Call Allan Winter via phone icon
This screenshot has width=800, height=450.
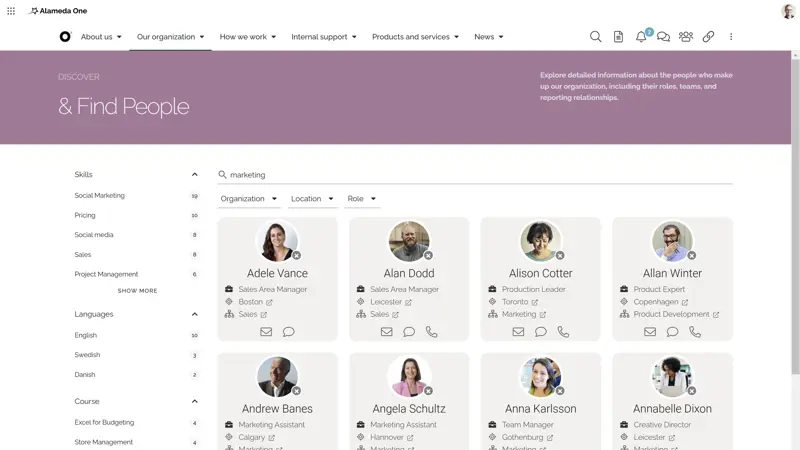pos(695,332)
